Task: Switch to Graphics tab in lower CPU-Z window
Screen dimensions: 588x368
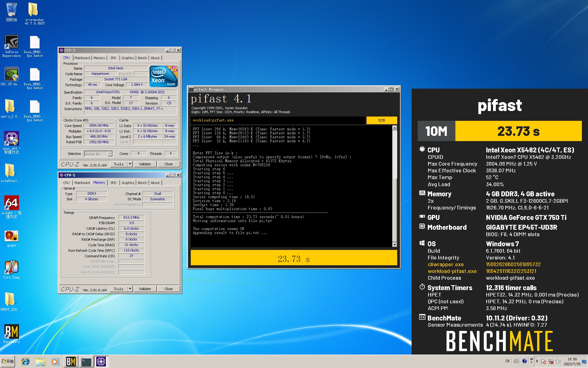Action: point(128,183)
